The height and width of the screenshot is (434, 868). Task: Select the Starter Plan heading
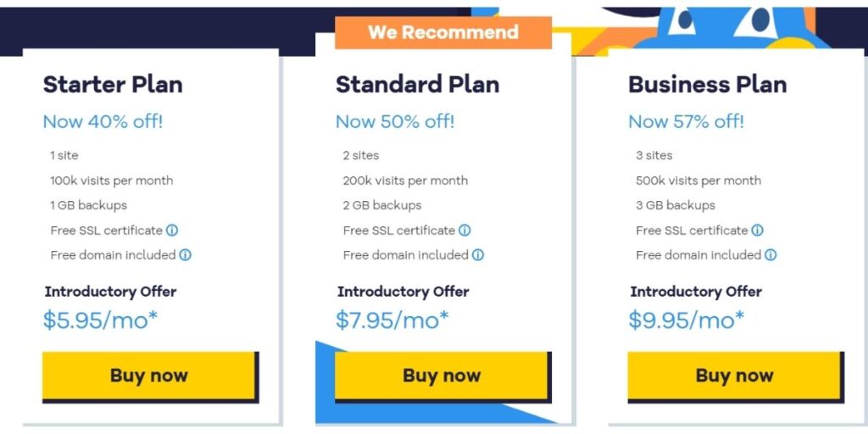pyautogui.click(x=113, y=85)
